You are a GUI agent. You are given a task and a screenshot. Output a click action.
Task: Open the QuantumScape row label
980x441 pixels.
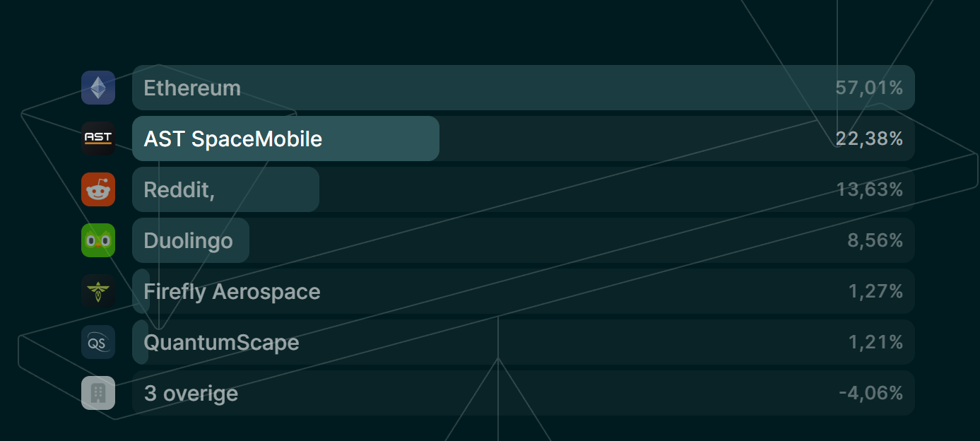pos(221,343)
